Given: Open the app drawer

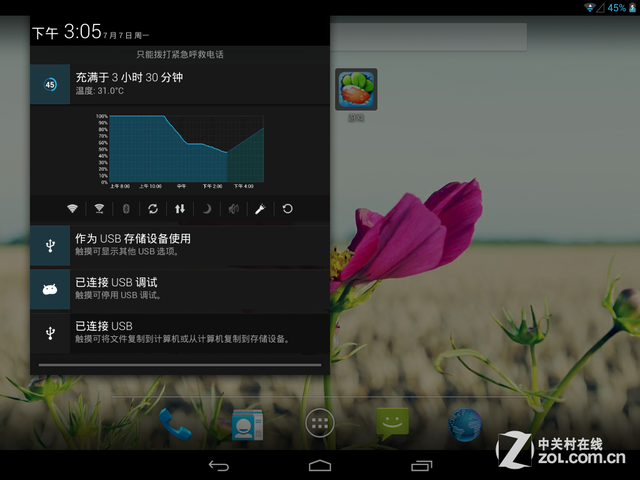Looking at the screenshot, I should 319,424.
